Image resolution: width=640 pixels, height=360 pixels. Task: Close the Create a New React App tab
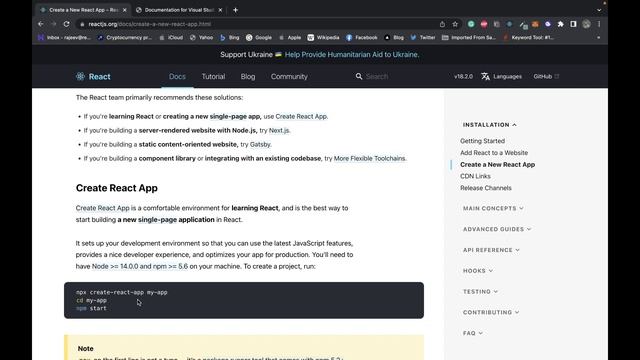pos(124,10)
